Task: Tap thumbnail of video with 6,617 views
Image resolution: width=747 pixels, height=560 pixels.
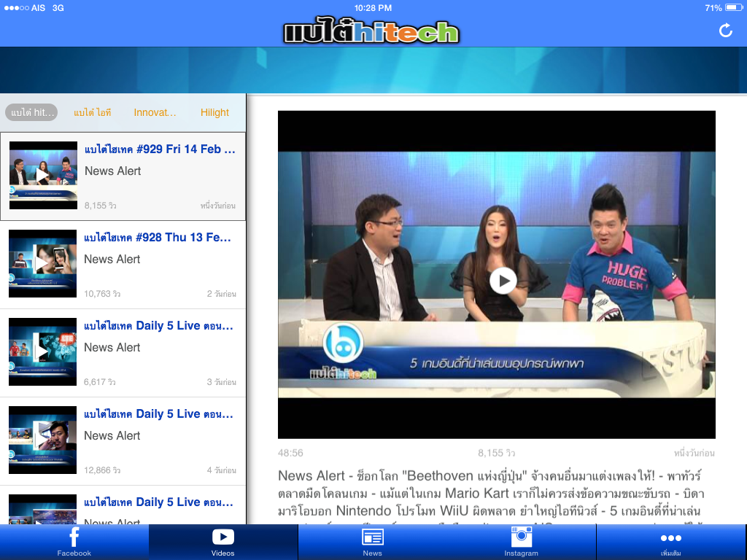Action: (x=42, y=351)
